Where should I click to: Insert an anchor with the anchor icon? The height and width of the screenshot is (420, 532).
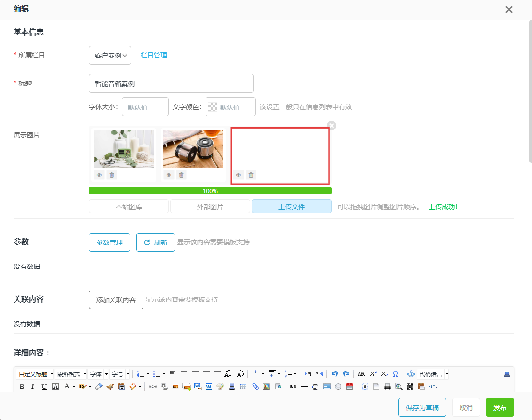(410, 374)
